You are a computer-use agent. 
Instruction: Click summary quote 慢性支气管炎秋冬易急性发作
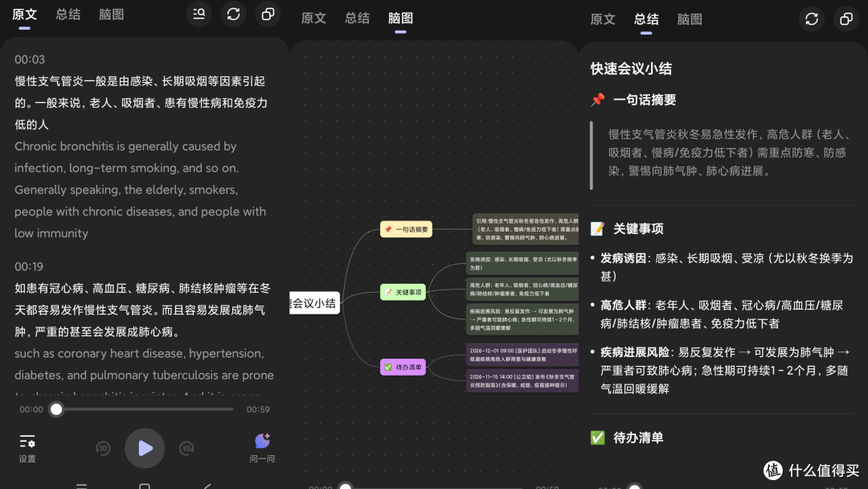coord(729,152)
